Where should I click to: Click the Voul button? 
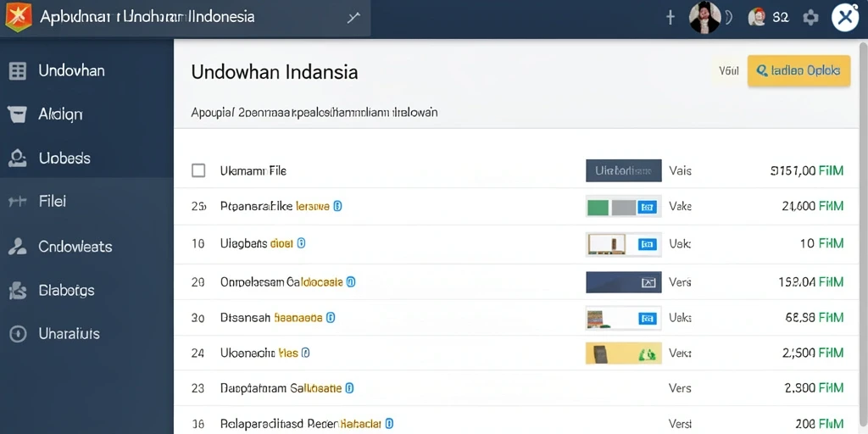(728, 71)
